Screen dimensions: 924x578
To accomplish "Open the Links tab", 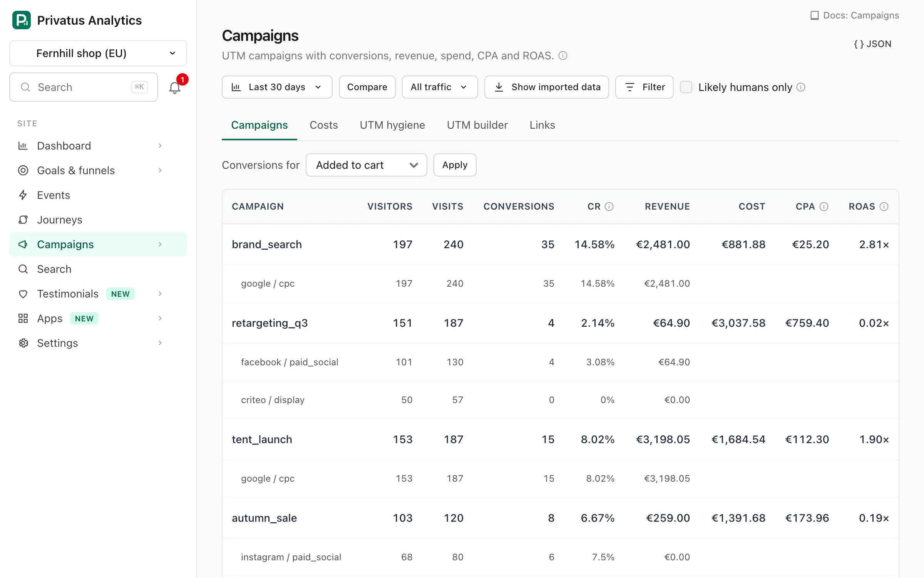I will 542,125.
